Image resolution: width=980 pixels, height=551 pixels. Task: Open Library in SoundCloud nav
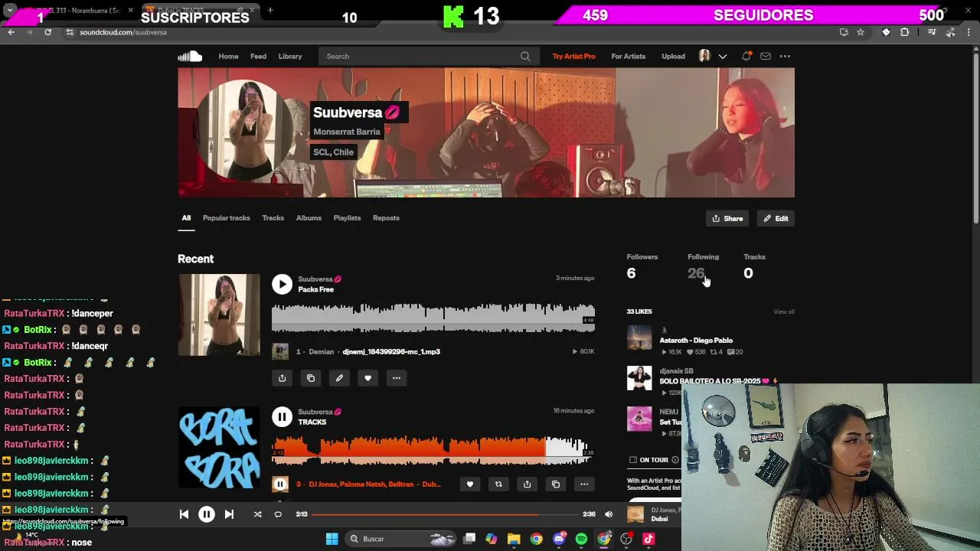pyautogui.click(x=290, y=56)
